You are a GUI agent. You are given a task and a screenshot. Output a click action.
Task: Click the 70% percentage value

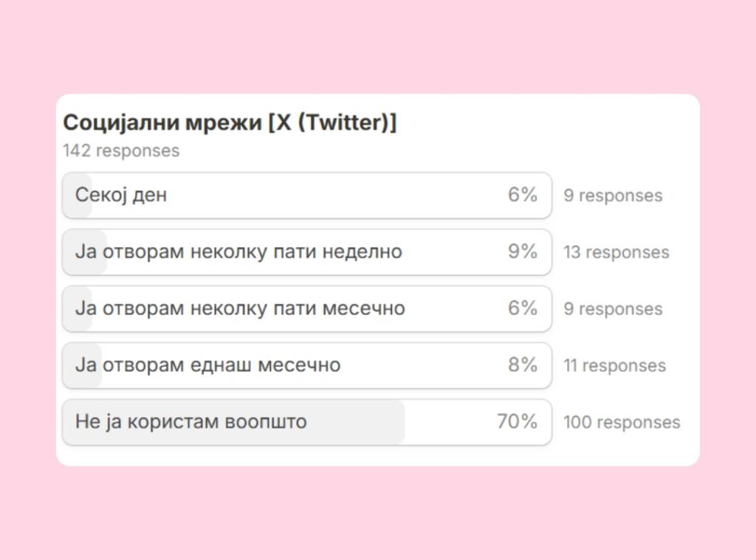517,422
